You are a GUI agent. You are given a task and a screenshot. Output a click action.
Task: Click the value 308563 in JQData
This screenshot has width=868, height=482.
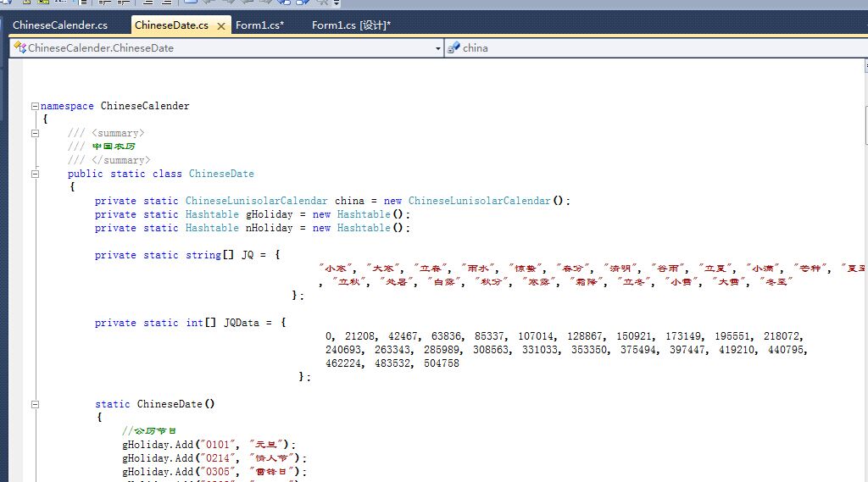[491, 350]
